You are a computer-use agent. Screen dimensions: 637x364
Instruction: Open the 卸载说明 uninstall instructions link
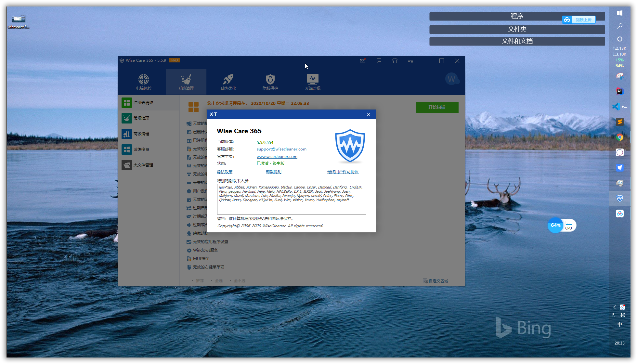274,172
